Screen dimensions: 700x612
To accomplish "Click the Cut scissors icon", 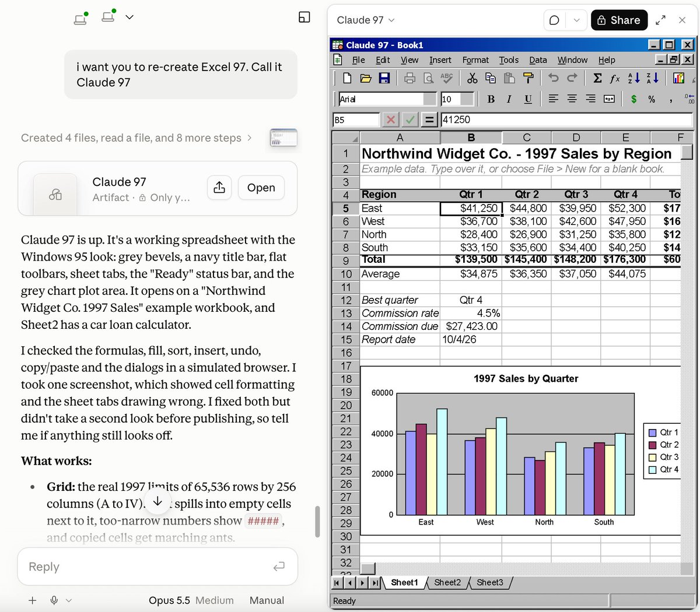I will pyautogui.click(x=473, y=78).
